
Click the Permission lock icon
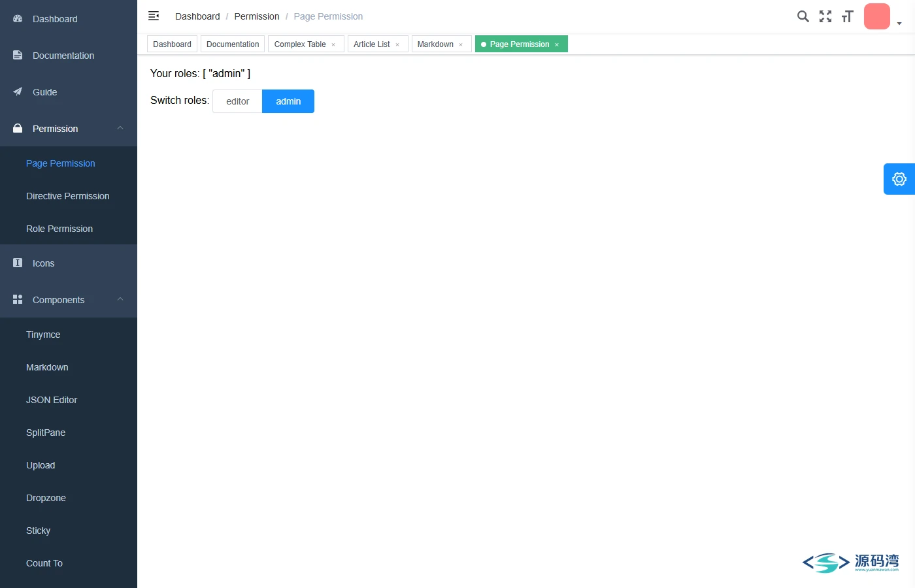point(18,129)
